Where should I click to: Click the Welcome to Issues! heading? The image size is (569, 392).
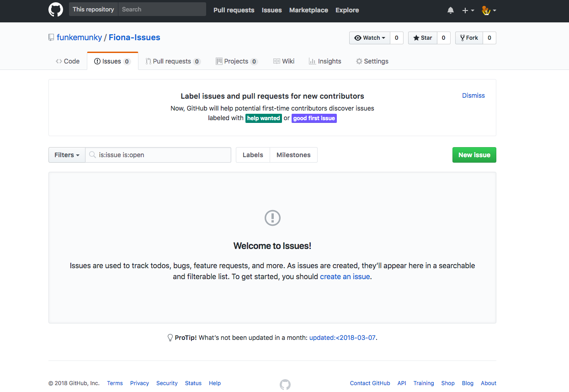click(x=272, y=246)
